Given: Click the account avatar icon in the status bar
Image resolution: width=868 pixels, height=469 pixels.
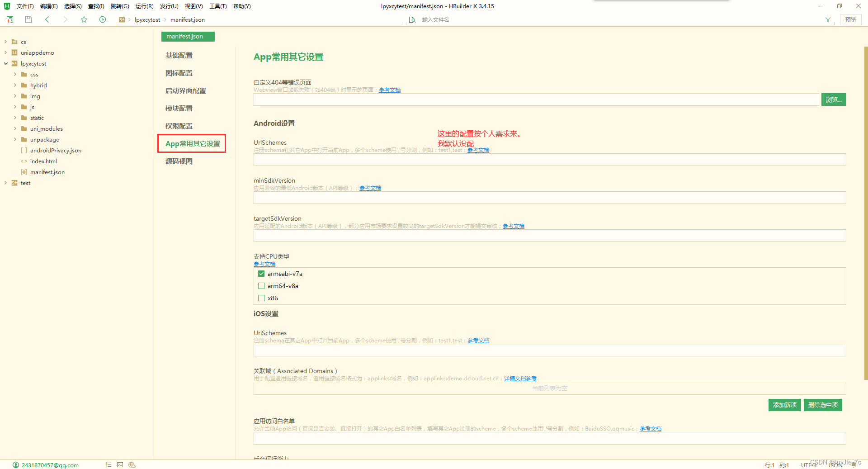Looking at the screenshot, I should [16, 464].
